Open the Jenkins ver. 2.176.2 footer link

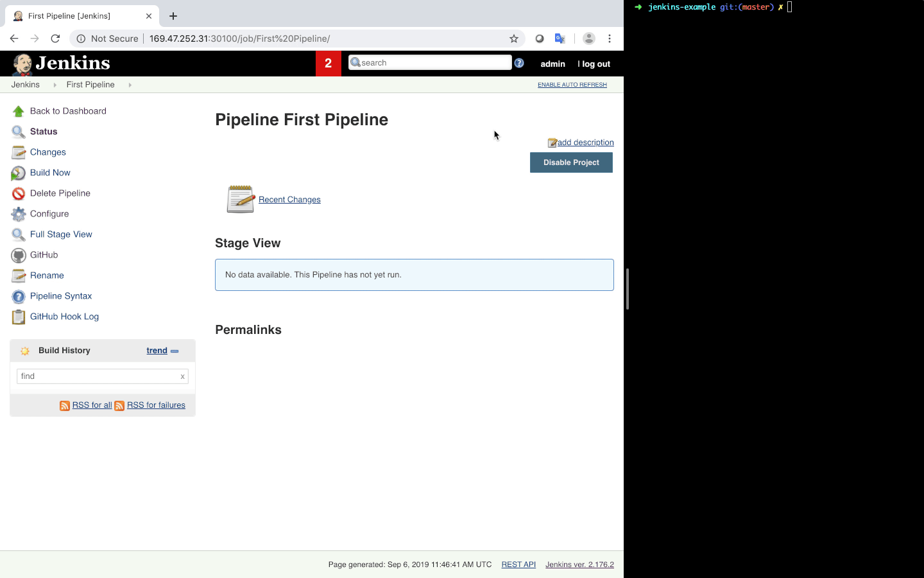point(579,565)
